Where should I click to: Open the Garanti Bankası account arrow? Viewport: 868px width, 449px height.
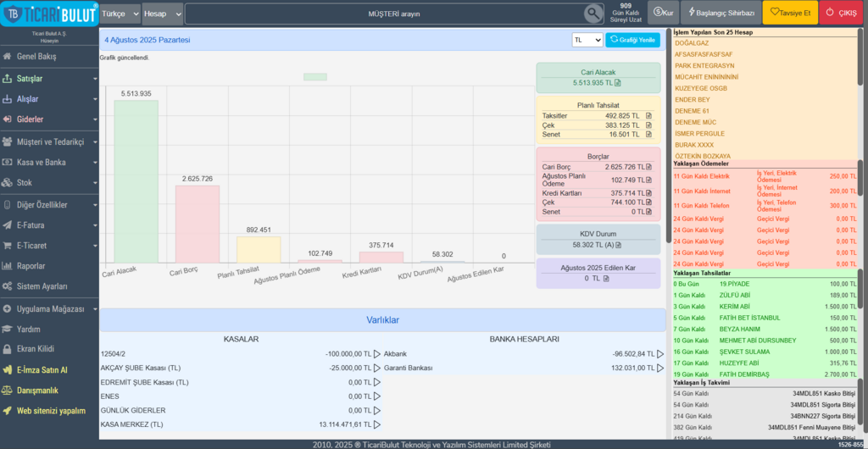(x=660, y=369)
